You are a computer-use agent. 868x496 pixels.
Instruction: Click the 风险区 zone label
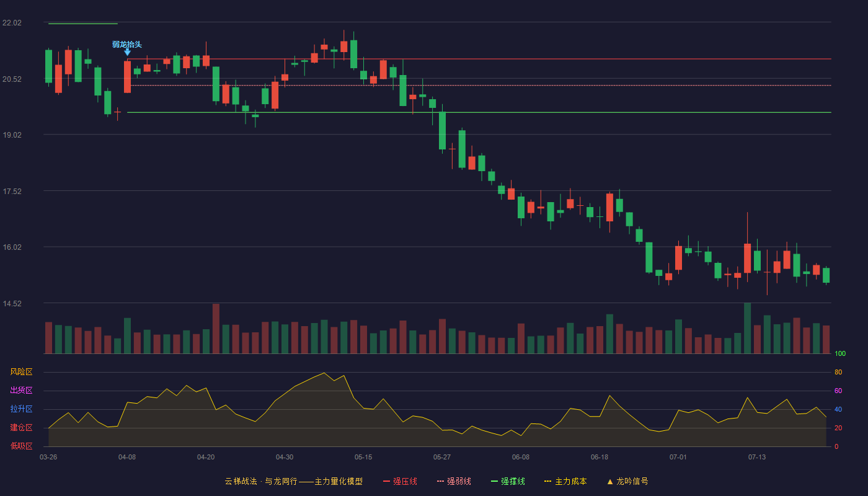[21, 372]
